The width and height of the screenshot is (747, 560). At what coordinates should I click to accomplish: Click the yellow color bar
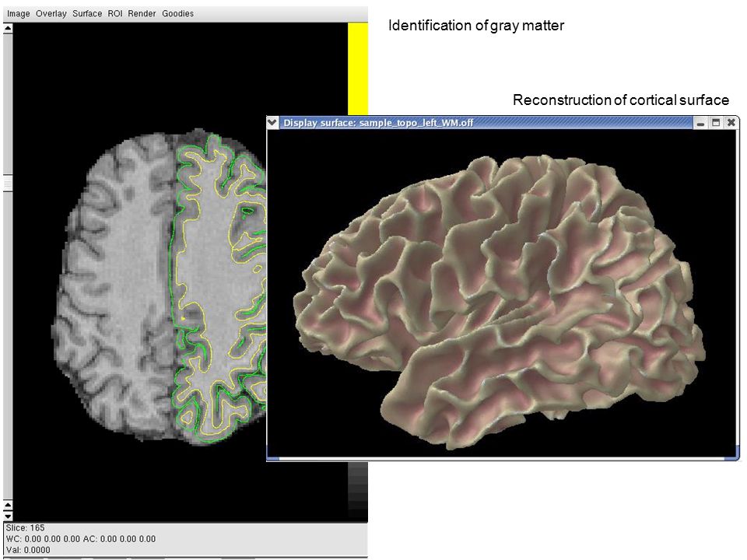click(x=358, y=68)
